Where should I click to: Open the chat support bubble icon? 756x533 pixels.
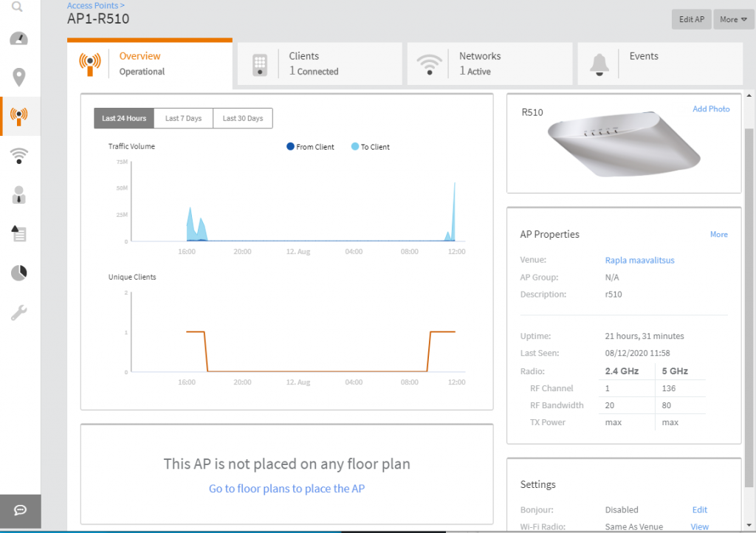20,511
